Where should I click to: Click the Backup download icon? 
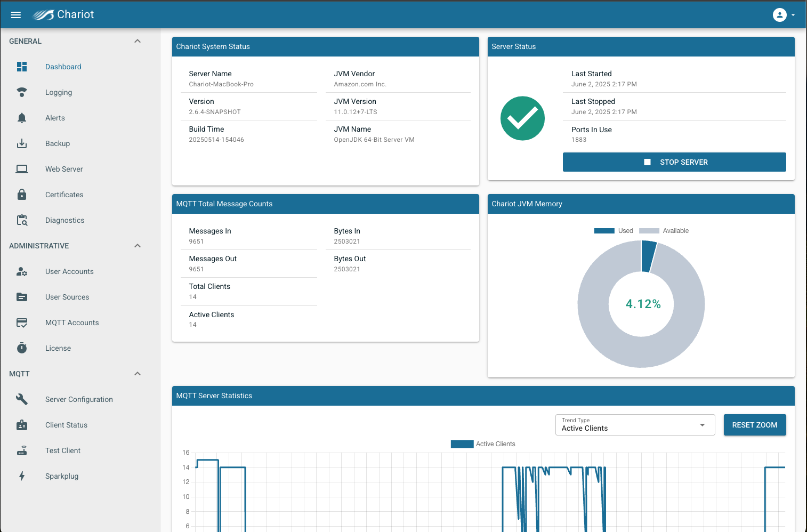click(22, 143)
